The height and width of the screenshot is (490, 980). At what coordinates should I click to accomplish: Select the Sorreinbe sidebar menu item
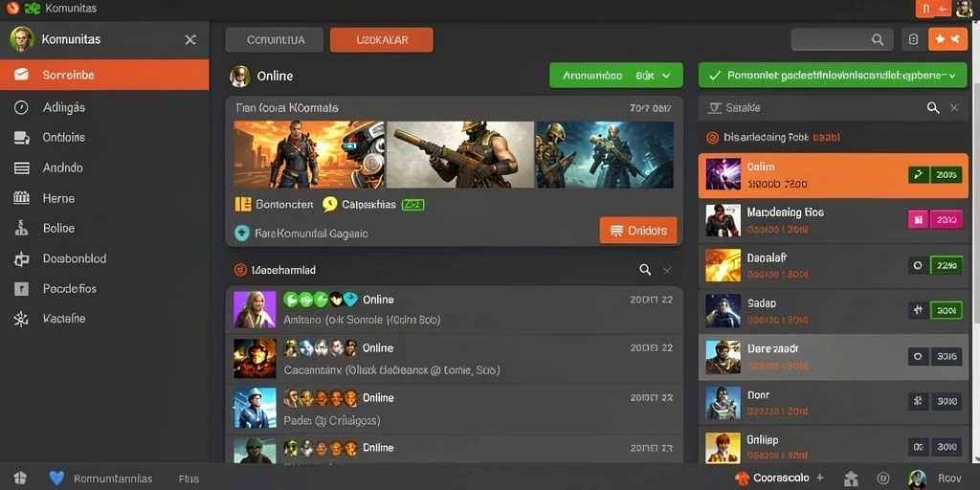(x=104, y=75)
